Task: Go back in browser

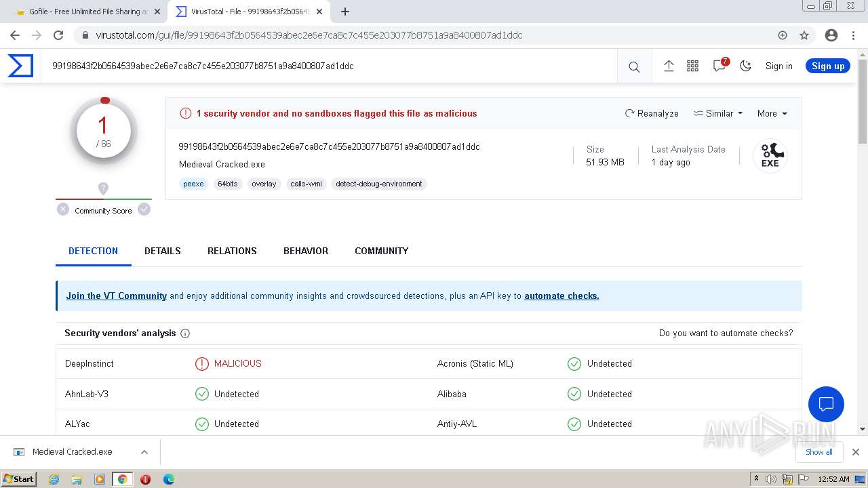Action: coord(15,35)
